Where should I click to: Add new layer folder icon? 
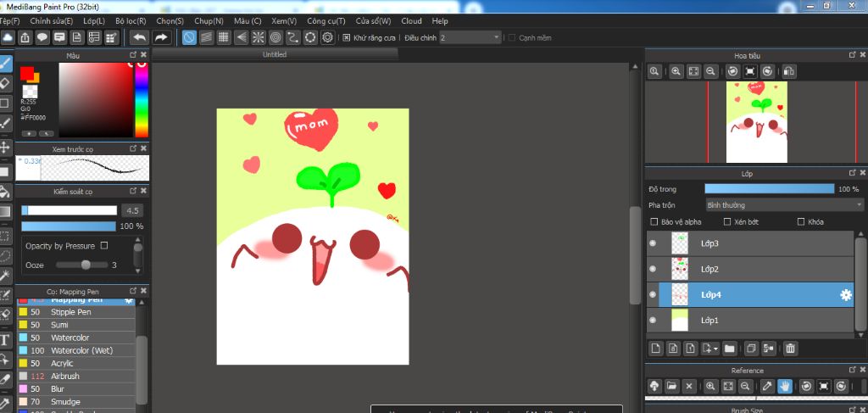point(729,349)
